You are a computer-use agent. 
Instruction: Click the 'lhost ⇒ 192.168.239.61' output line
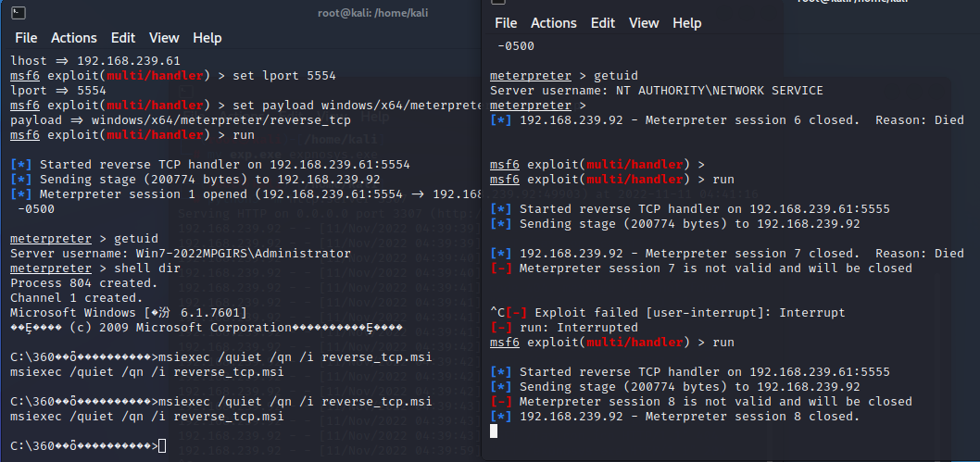tap(95, 61)
